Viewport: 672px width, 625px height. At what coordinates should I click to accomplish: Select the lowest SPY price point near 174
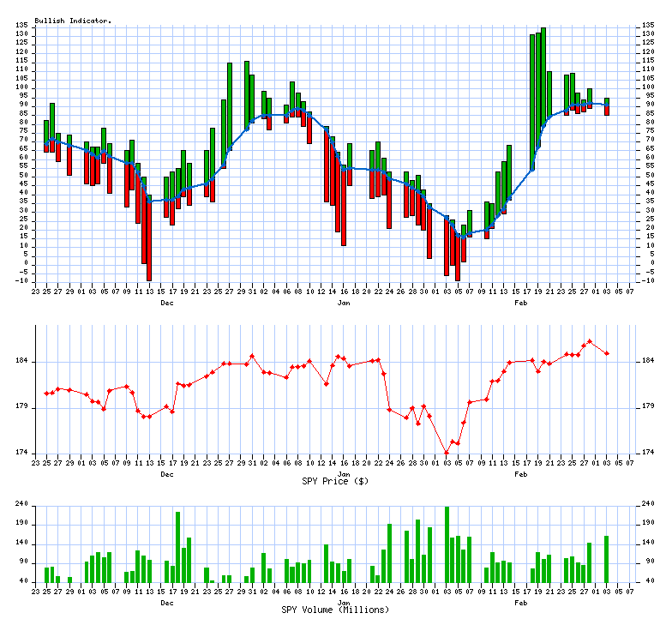pos(447,453)
